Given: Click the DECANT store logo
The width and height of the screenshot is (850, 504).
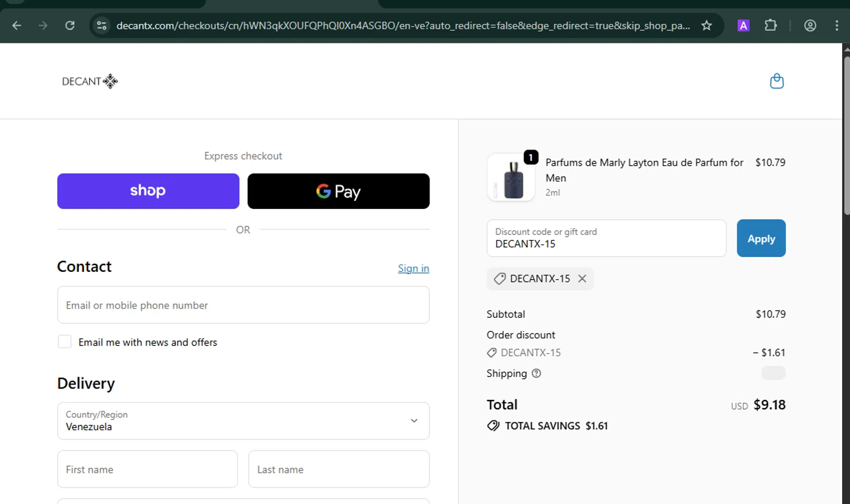Looking at the screenshot, I should coord(90,81).
